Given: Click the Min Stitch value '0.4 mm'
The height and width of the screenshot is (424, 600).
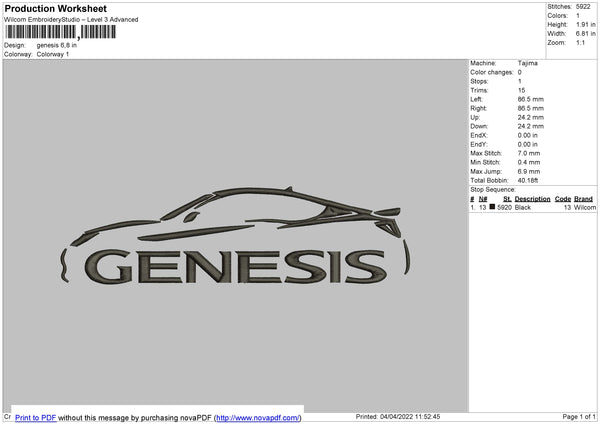Looking at the screenshot, I should point(529,162).
